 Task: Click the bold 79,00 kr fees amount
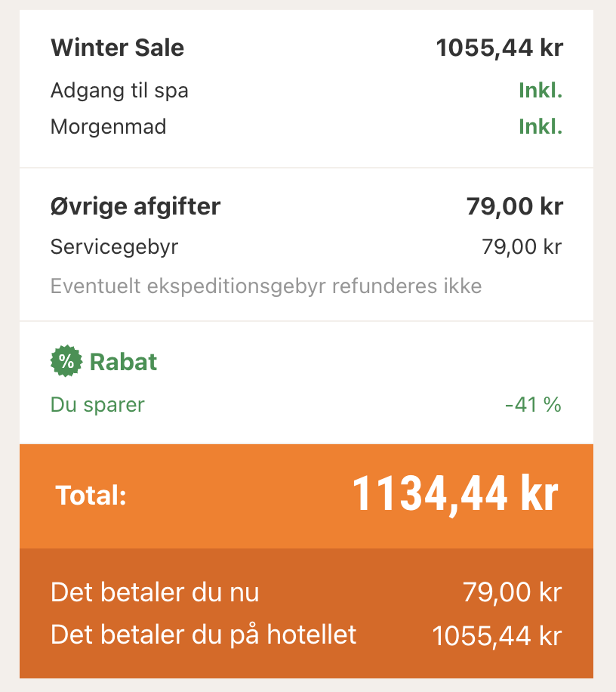pos(514,206)
